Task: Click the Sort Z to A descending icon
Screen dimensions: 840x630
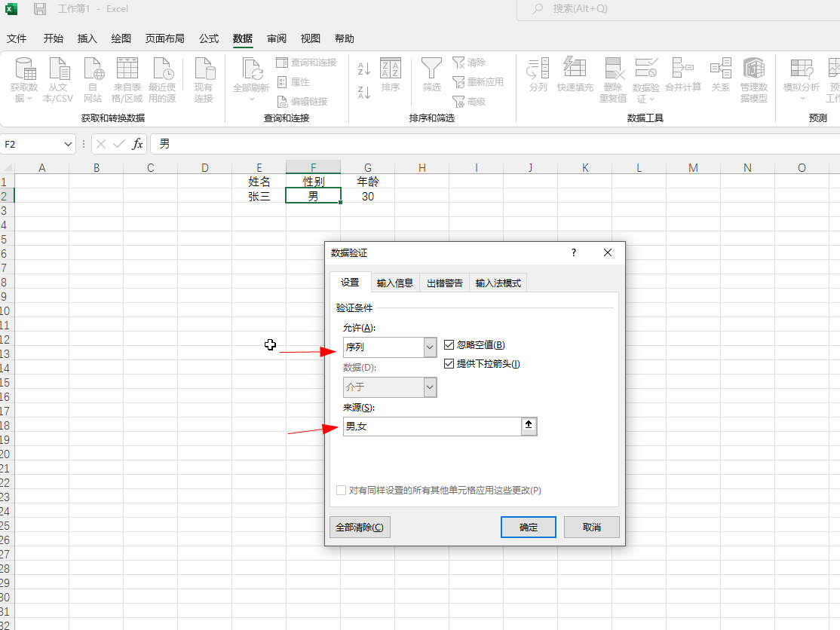Action: pyautogui.click(x=363, y=93)
